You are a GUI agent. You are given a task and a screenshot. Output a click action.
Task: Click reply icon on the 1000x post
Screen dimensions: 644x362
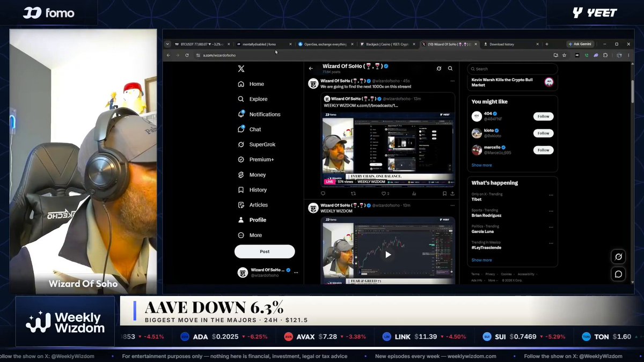[x=323, y=194]
